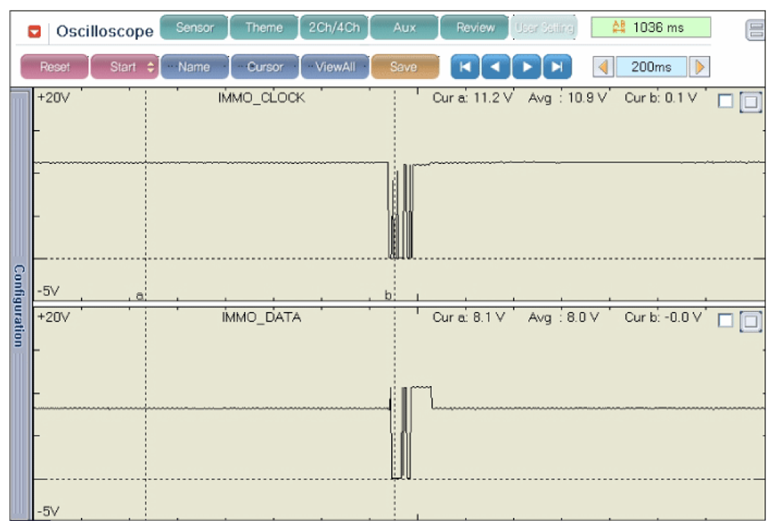The height and width of the screenshot is (530, 776).
Task: Click the Reset button
Action: 54,67
